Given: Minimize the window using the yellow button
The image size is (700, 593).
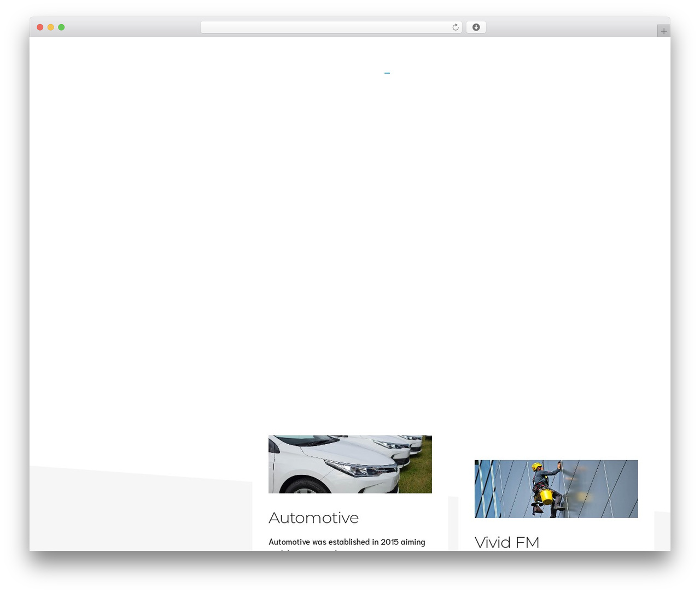Looking at the screenshot, I should click(50, 27).
